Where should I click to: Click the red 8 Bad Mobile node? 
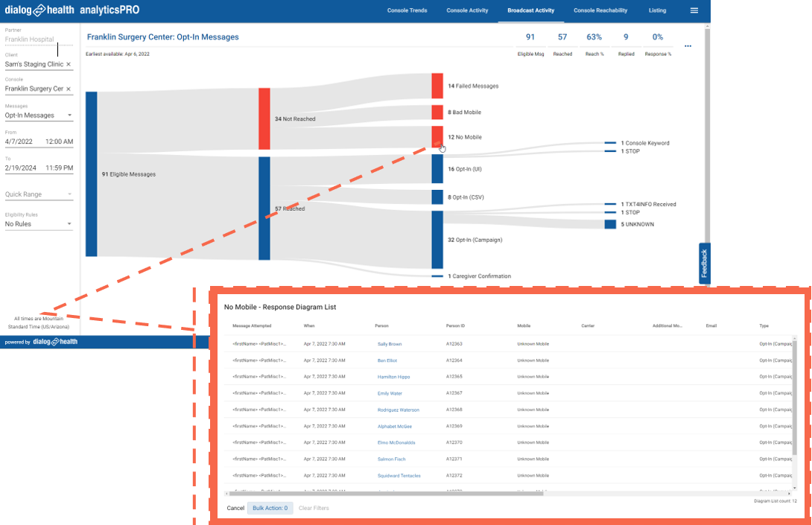437,112
